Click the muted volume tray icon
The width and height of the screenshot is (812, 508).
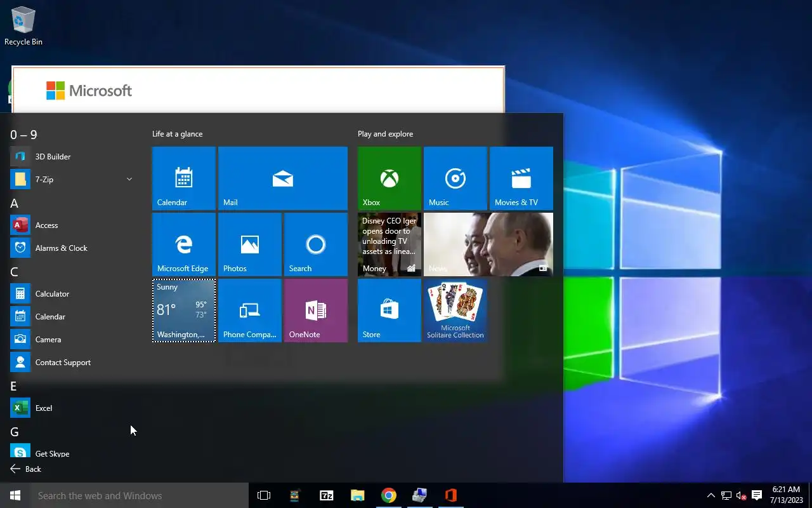click(x=741, y=495)
